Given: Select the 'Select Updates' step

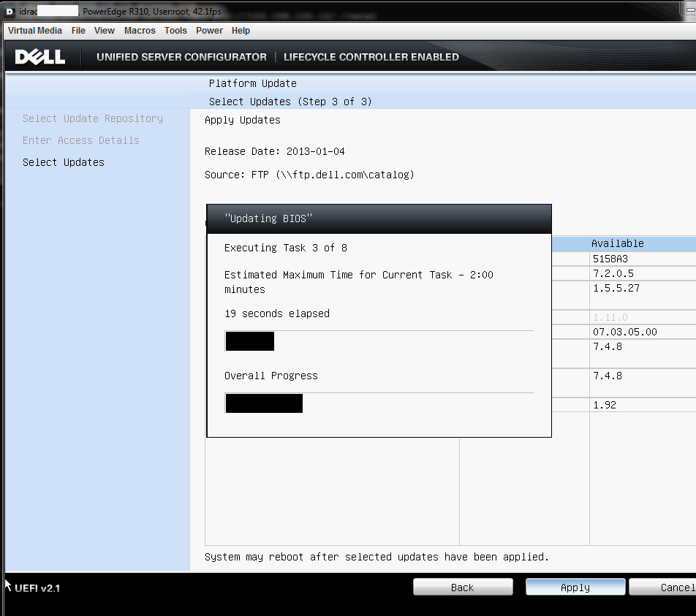Looking at the screenshot, I should coord(64,162).
